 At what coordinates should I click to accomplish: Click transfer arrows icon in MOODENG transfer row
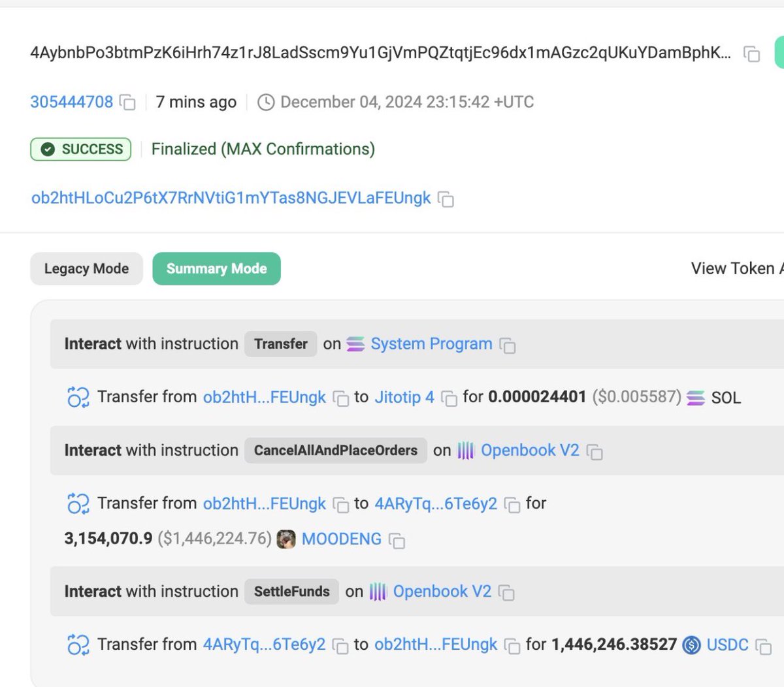pos(78,503)
